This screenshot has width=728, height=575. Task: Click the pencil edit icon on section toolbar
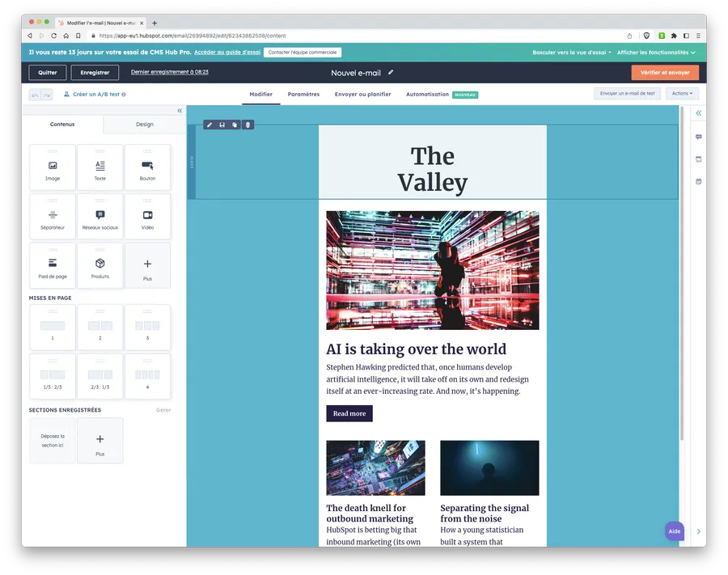coord(210,125)
